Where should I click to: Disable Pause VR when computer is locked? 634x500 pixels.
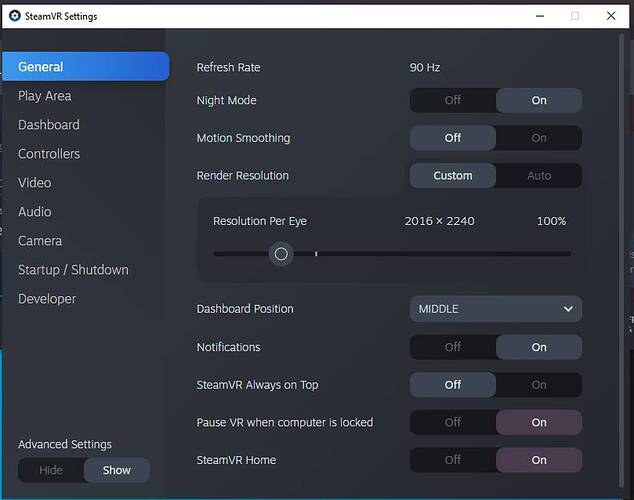[453, 422]
